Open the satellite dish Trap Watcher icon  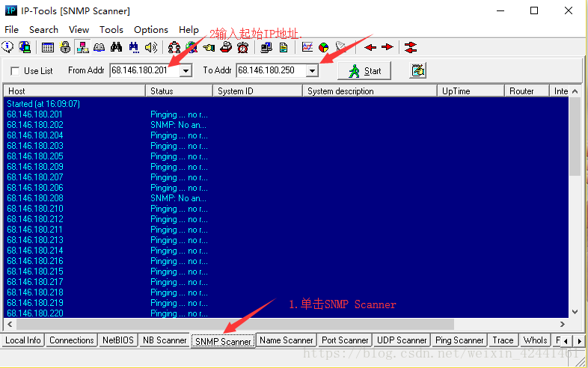click(x=340, y=47)
